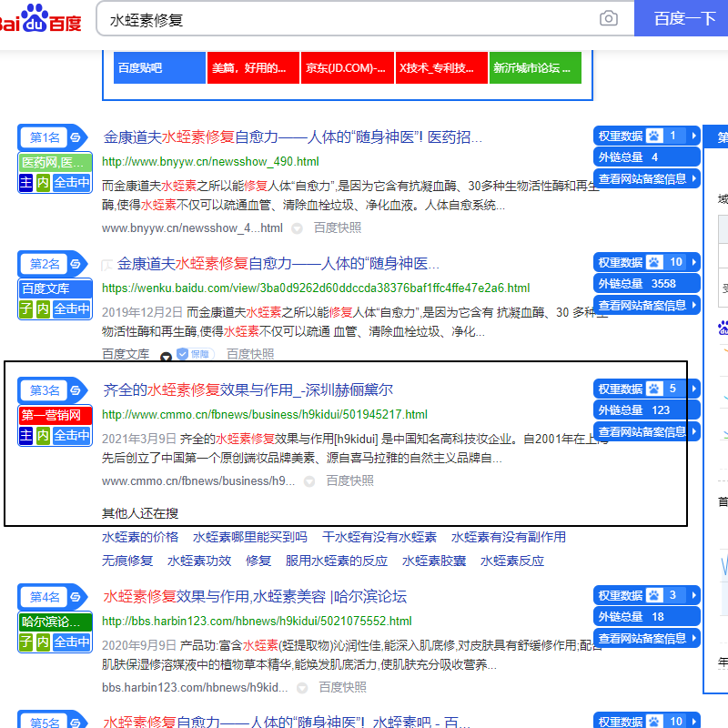The width and height of the screenshot is (728, 728).
Task: Click paw icon in 权重数据 5 row
Action: tap(654, 389)
